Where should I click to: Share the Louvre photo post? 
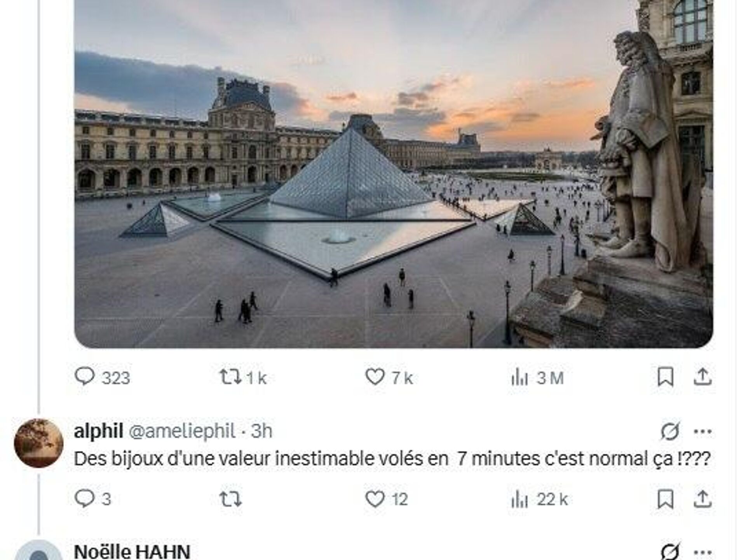click(x=702, y=377)
